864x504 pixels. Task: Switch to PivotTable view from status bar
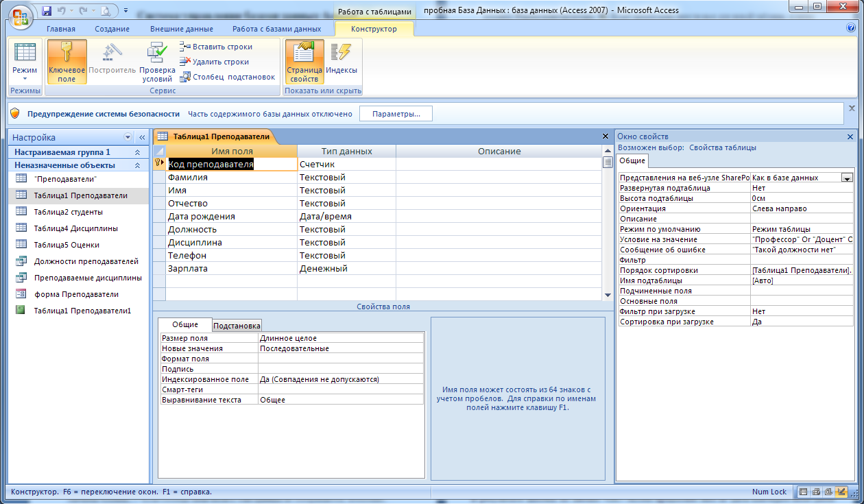816,492
